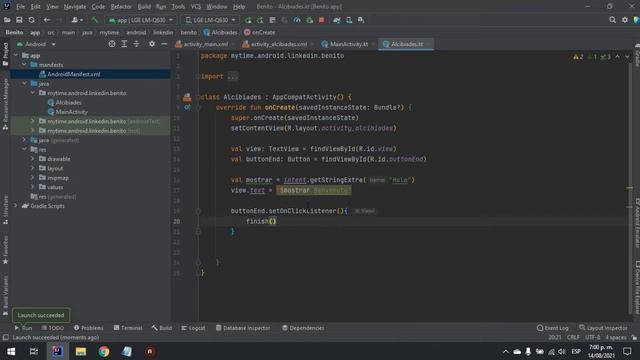Viewport: 640px width, 360px height.
Task: Click the red Stop app button
Action: point(322,20)
